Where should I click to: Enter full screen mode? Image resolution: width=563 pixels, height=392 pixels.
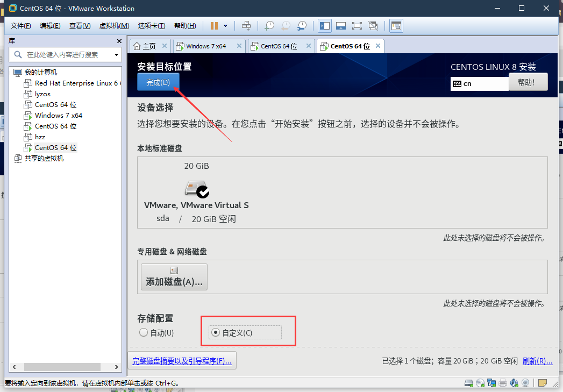point(357,25)
